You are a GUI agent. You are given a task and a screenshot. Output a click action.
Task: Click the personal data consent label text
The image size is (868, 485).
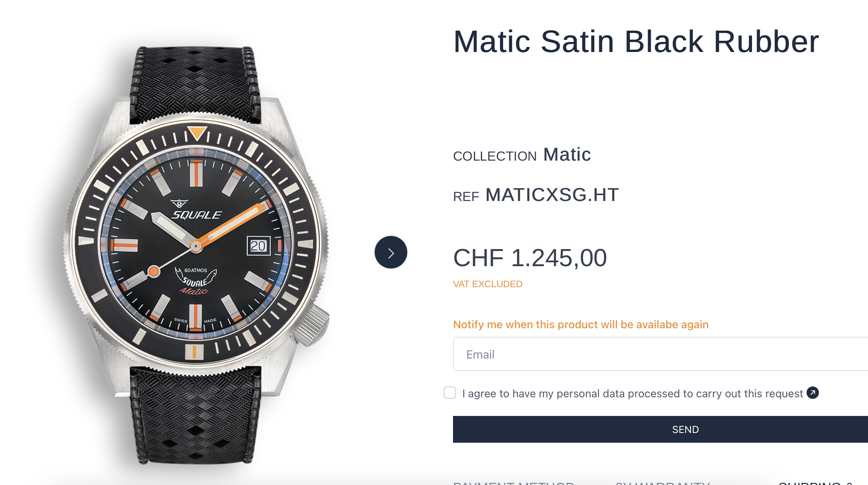(x=632, y=393)
